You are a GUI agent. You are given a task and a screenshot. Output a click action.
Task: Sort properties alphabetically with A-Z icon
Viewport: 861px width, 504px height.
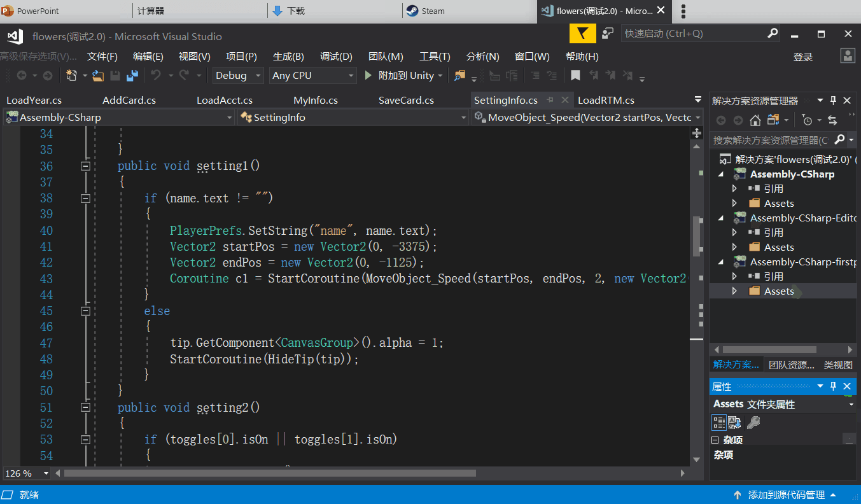[735, 423]
